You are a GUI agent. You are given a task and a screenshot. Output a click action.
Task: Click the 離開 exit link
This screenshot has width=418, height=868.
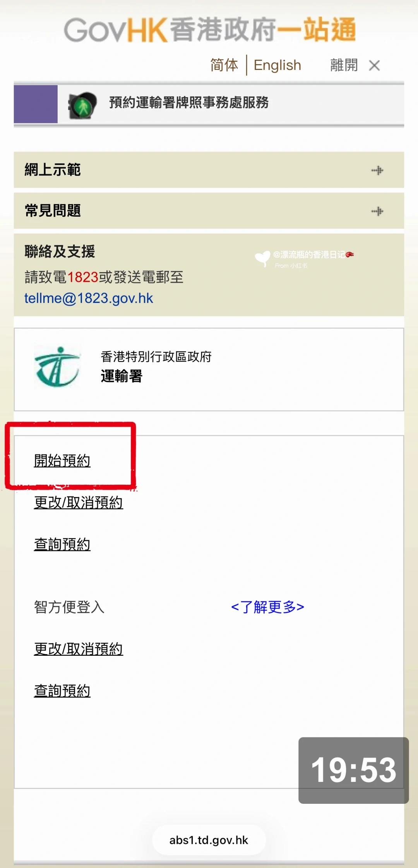pos(344,65)
